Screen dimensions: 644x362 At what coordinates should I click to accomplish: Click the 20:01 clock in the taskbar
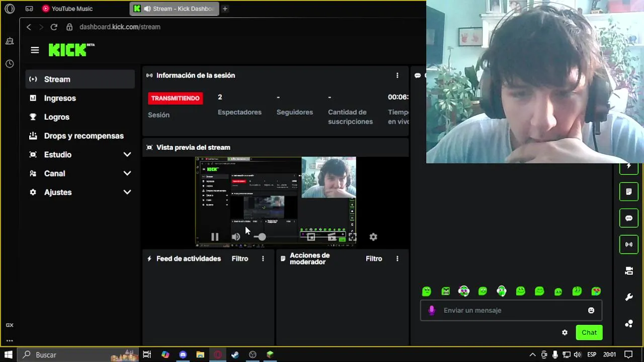pyautogui.click(x=609, y=355)
